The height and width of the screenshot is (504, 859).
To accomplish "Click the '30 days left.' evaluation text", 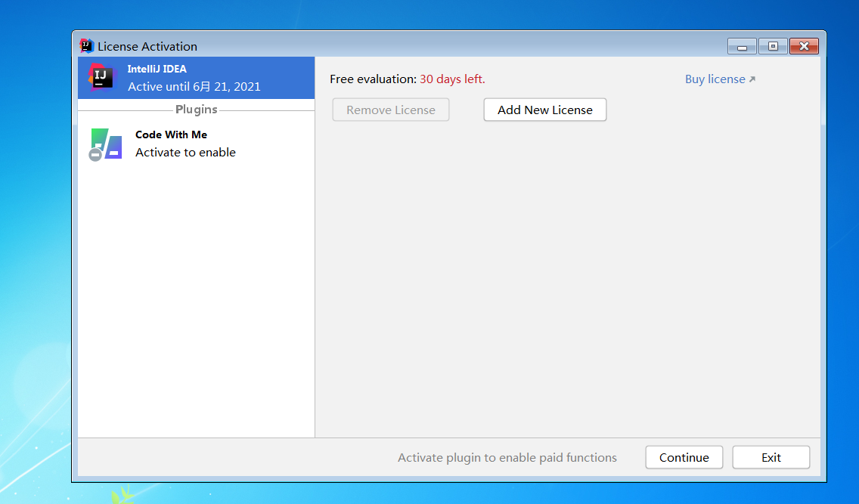I will click(452, 79).
